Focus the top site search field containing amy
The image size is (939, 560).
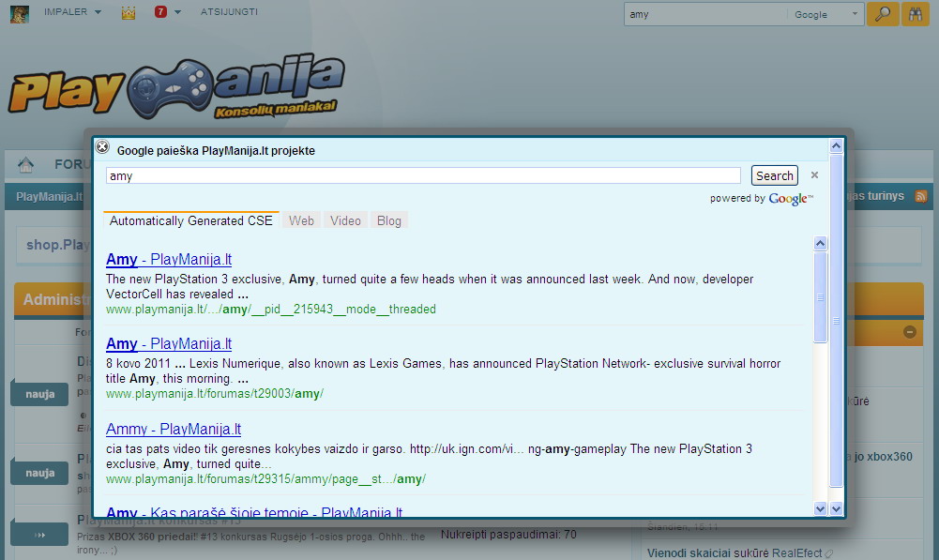[705, 14]
